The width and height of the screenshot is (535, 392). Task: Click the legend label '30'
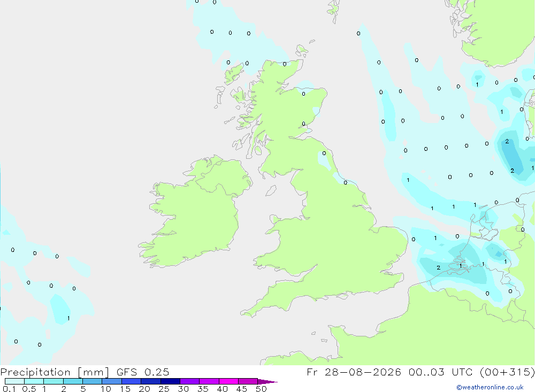pos(184,389)
